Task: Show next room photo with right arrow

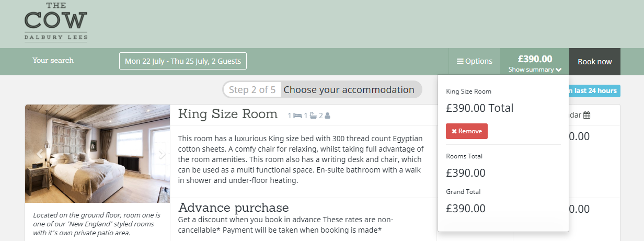Action: (162, 154)
